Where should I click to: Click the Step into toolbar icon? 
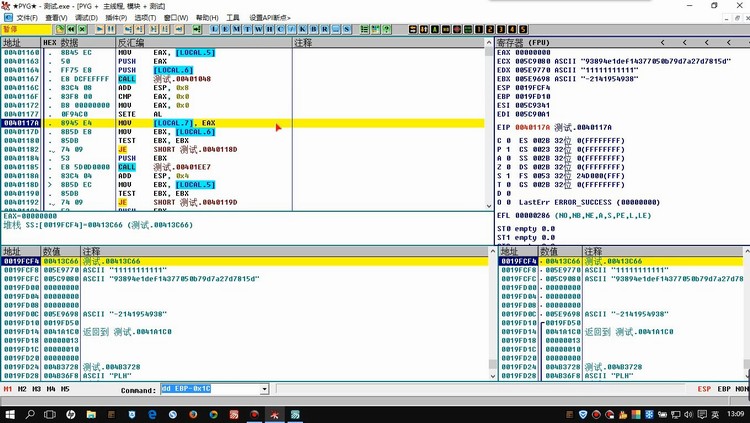click(128, 29)
